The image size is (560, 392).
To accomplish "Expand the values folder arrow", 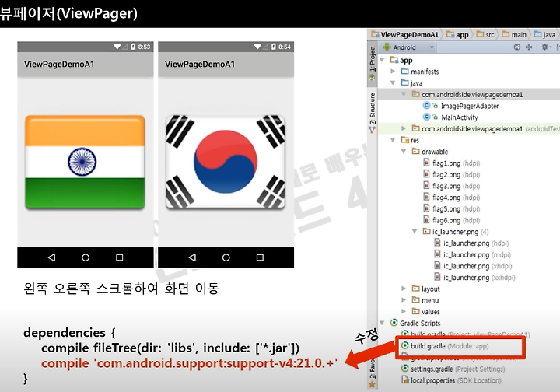I will 404,311.
